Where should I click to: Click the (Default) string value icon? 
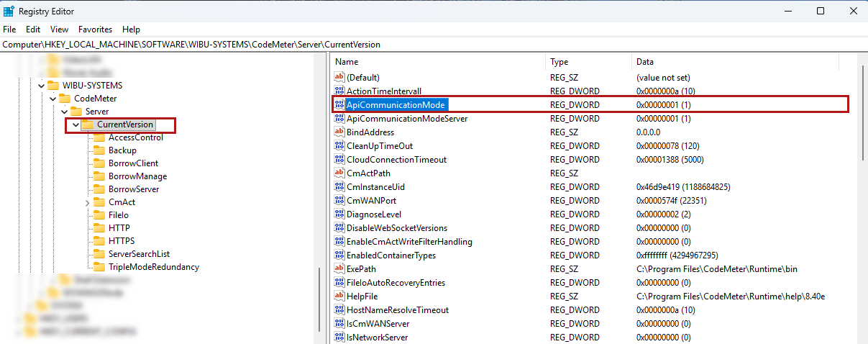click(x=339, y=77)
